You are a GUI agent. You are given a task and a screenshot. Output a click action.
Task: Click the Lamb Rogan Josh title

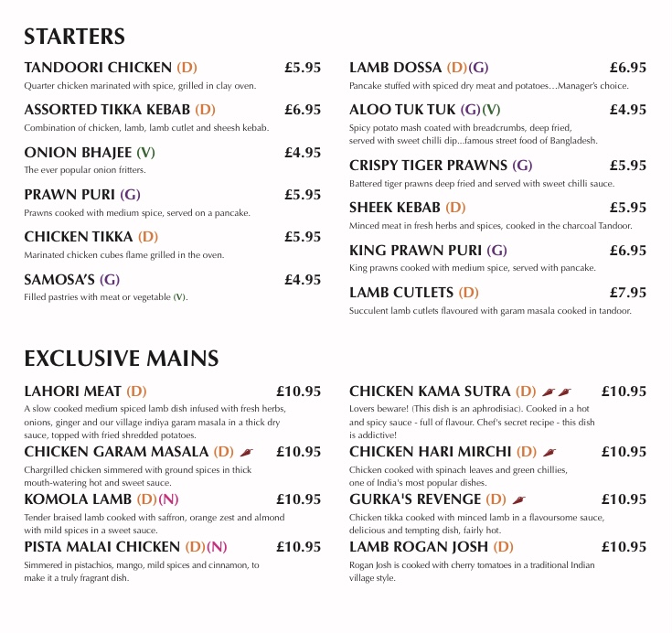click(419, 547)
